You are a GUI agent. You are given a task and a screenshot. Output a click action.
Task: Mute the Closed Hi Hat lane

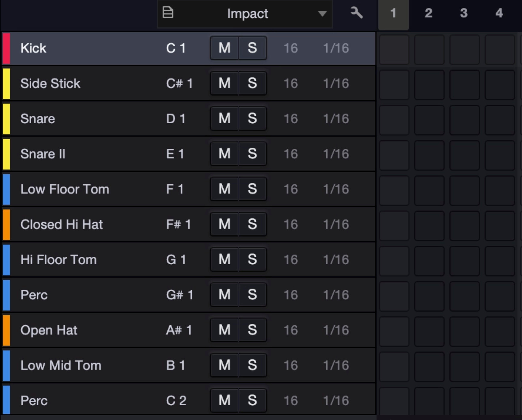point(224,224)
